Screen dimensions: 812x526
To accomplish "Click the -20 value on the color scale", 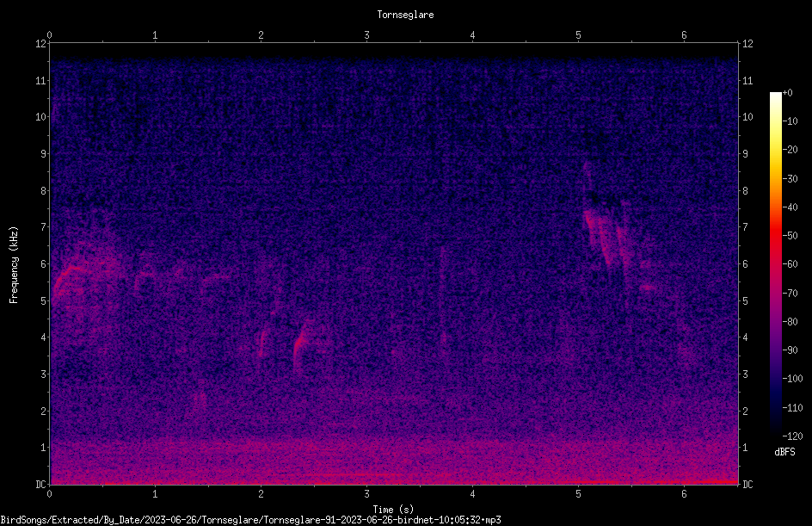I will [x=790, y=150].
